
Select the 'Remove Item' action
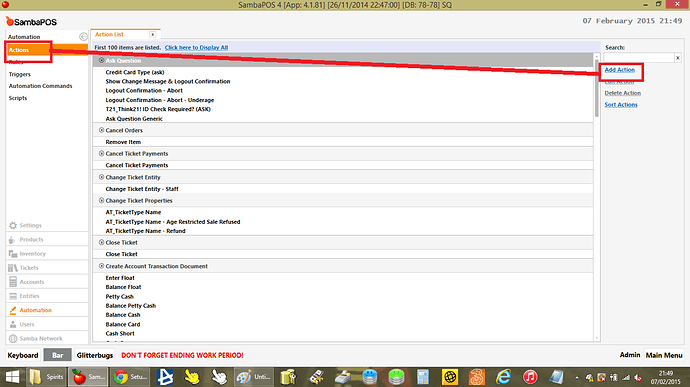pos(123,142)
